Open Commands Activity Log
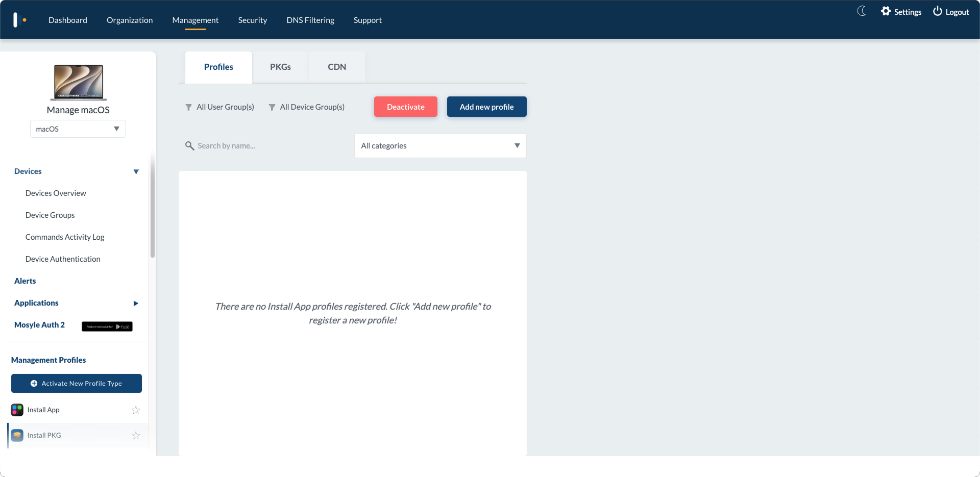Screen dimensions: 980x477 [65, 237]
